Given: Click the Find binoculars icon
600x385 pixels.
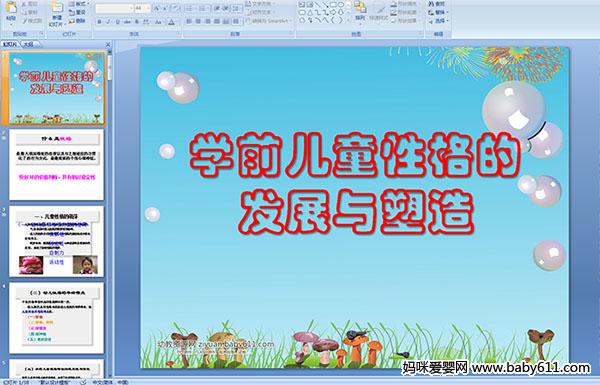Looking at the screenshot, I should (431, 4).
